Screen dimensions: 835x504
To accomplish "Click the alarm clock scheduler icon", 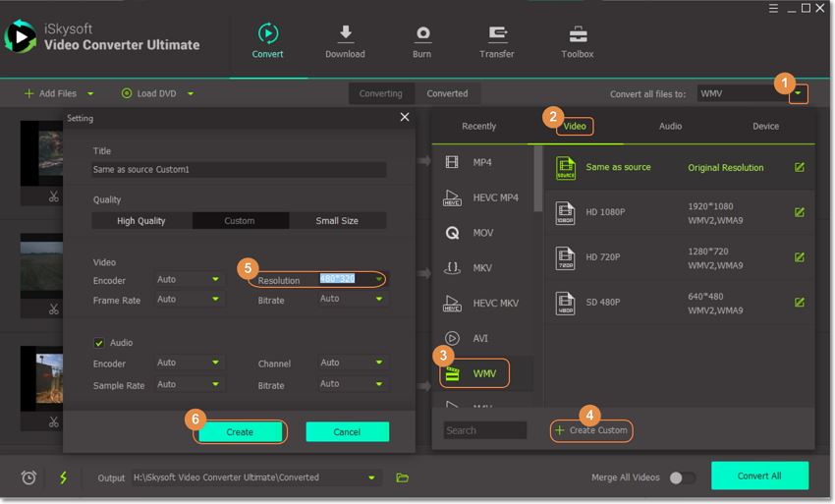I will point(29,477).
